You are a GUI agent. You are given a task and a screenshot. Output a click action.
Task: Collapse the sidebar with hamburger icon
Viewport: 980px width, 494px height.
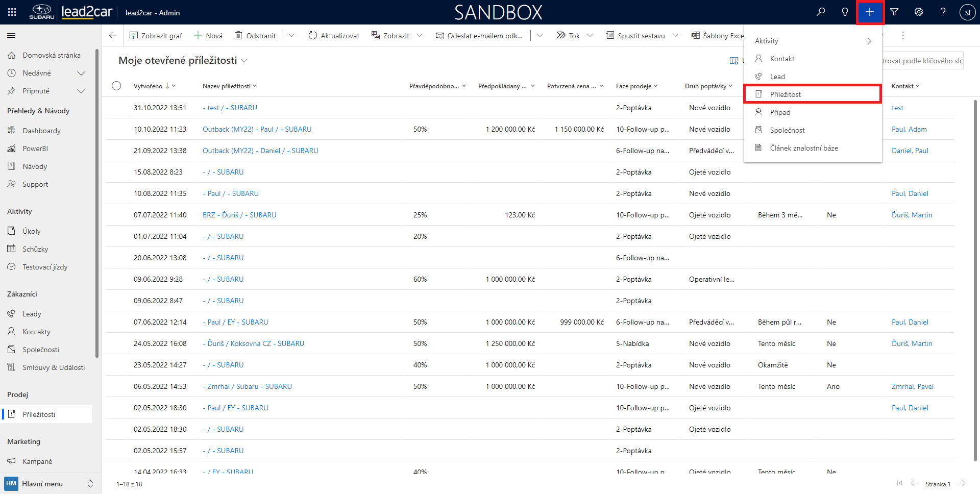(x=11, y=36)
